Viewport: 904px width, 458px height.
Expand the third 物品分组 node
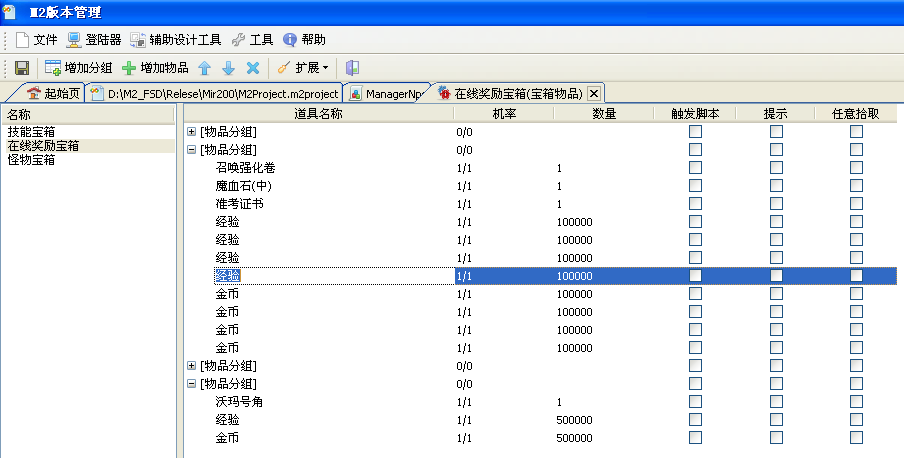tap(191, 366)
